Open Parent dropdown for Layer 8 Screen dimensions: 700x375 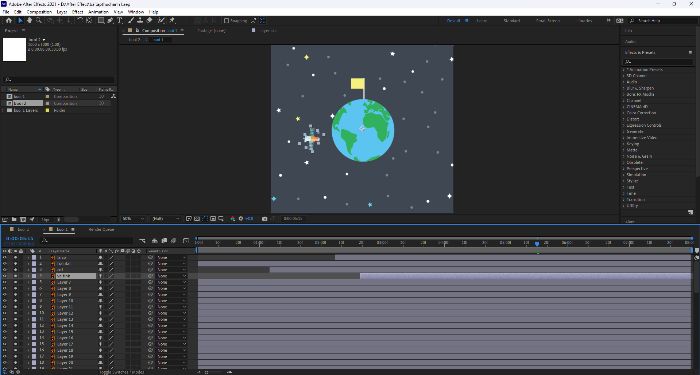click(x=172, y=288)
